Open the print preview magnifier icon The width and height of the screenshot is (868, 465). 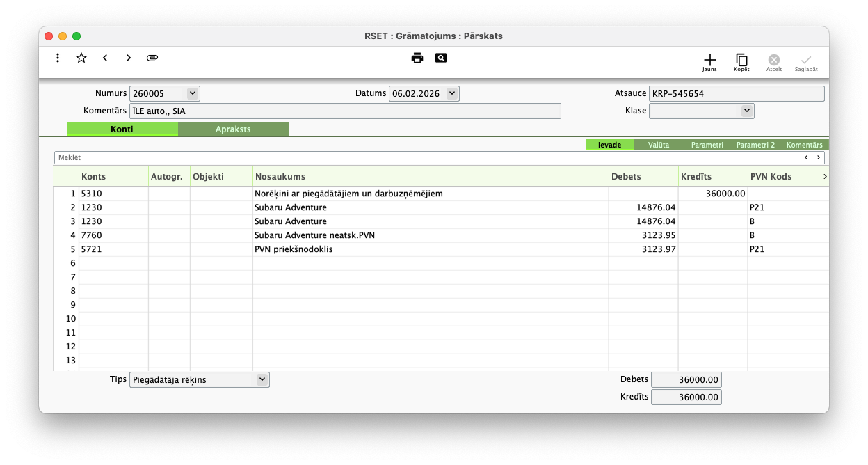441,58
